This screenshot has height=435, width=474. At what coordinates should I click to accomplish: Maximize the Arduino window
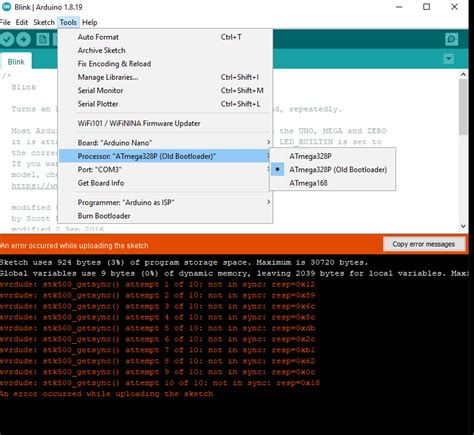pos(426,7)
